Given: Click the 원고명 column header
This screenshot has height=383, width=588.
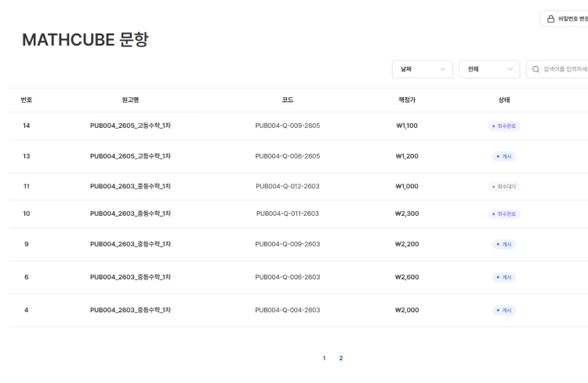Looking at the screenshot, I should coord(130,100).
